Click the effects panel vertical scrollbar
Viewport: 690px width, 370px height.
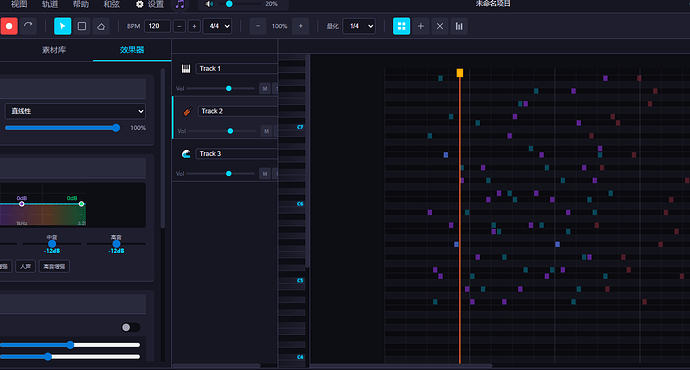[162, 148]
